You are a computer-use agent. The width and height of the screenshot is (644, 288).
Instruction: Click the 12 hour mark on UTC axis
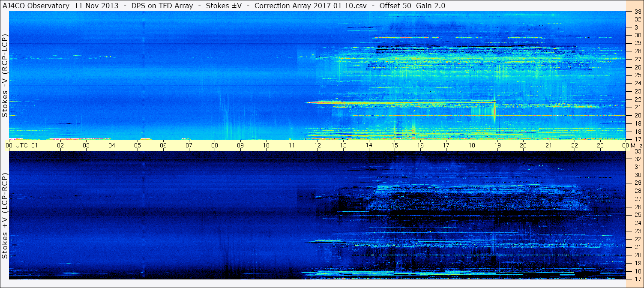[x=318, y=145]
